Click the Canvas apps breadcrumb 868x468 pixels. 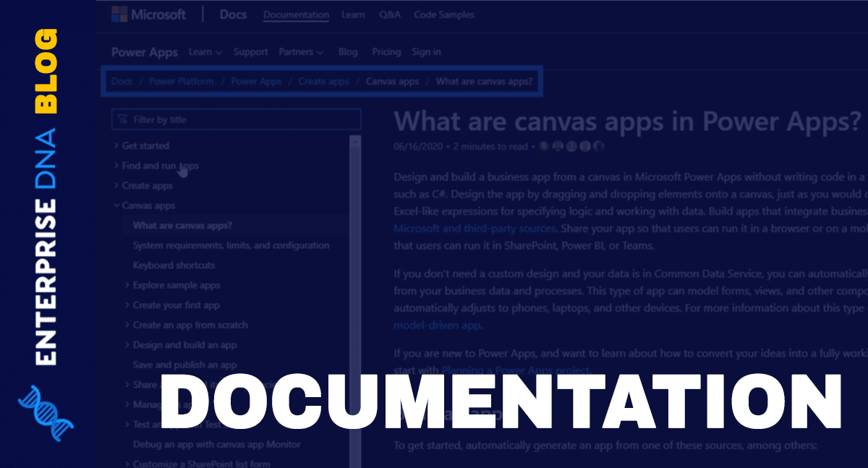pyautogui.click(x=392, y=81)
